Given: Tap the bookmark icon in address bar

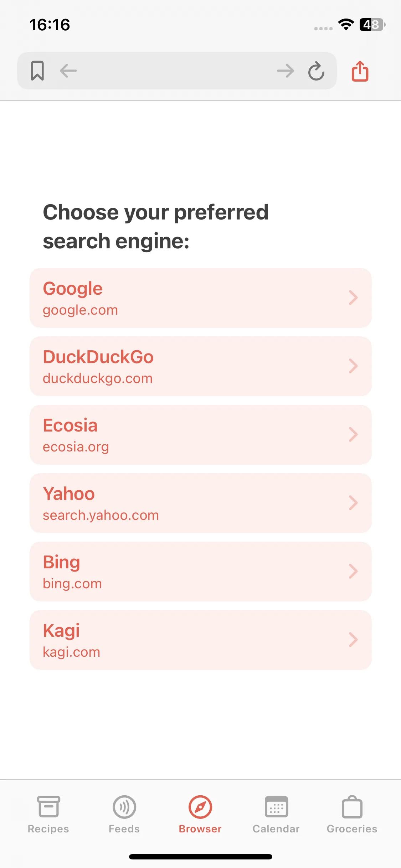Looking at the screenshot, I should 37,71.
